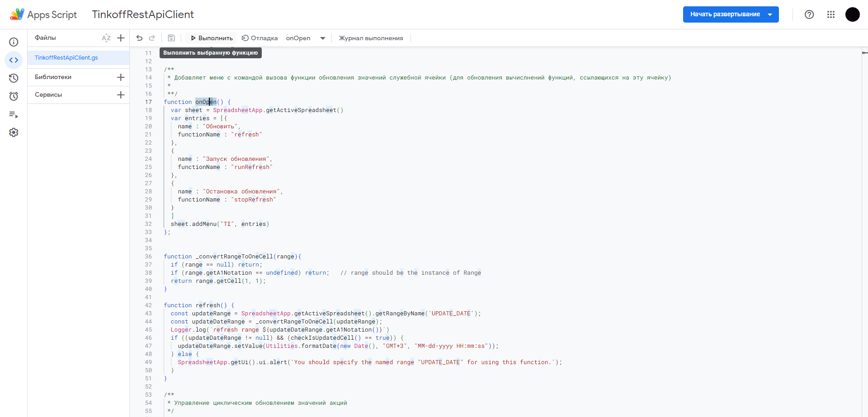Click getActiveSpreadsheet() on line 18

(305, 110)
